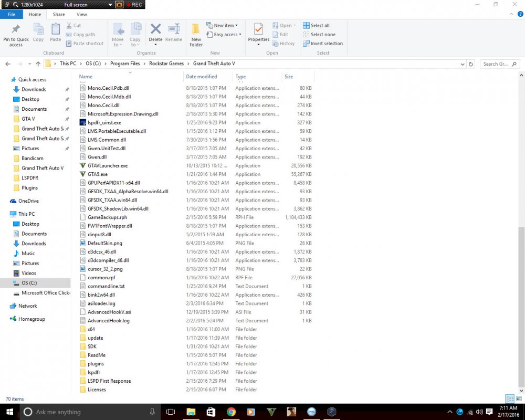The width and height of the screenshot is (525, 420).
Task: Open the Properties ribbon icon
Action: [x=258, y=29]
